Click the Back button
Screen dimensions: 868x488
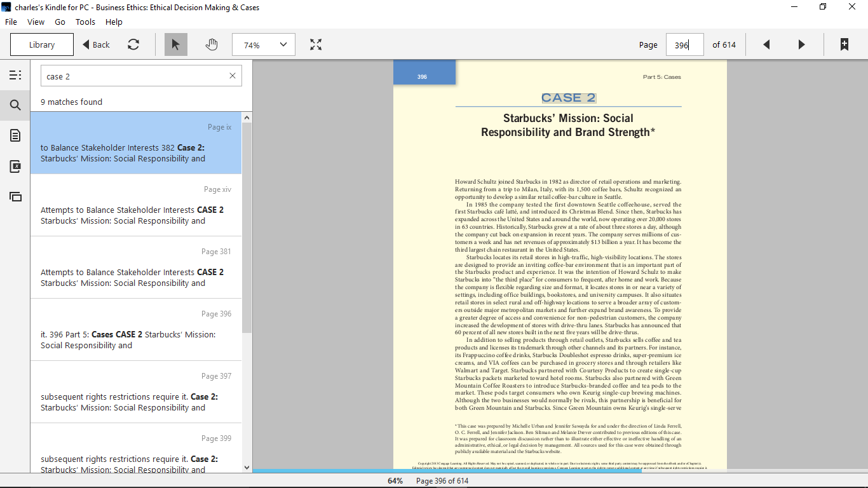97,44
